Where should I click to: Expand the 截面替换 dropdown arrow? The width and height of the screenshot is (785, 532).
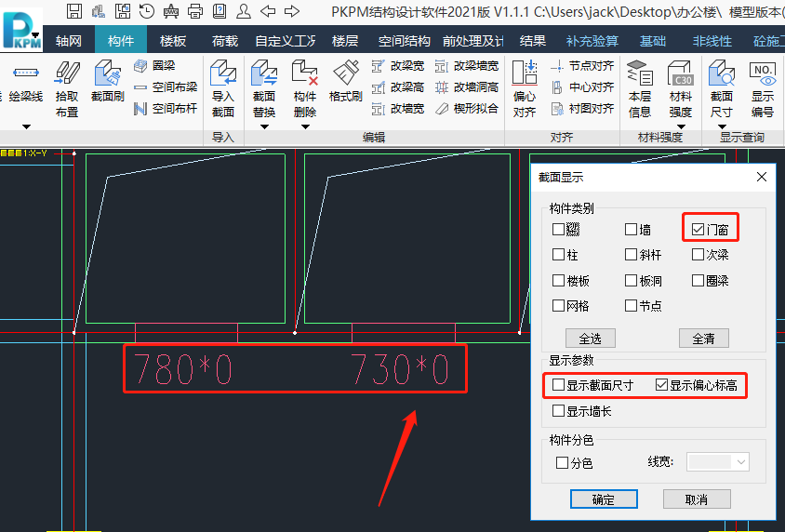(264, 126)
